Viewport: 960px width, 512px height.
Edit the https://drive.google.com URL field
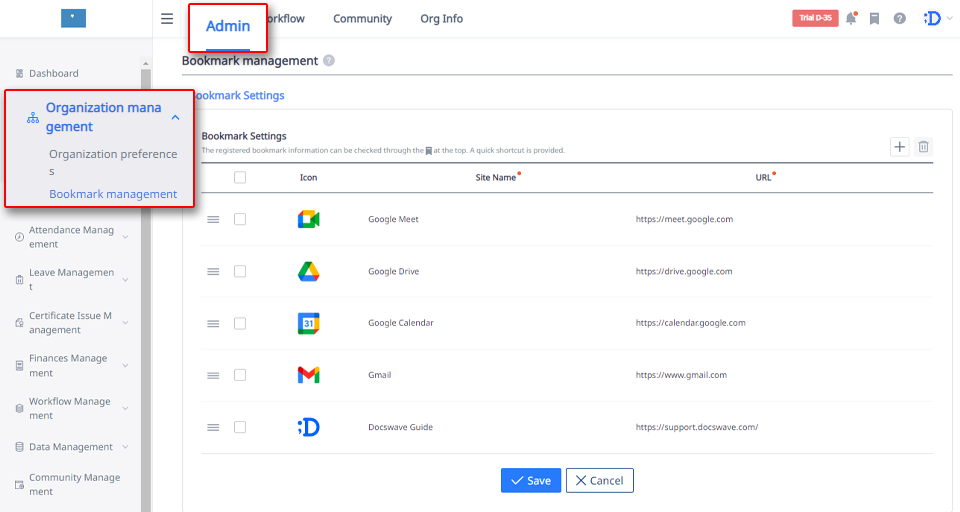click(x=684, y=271)
